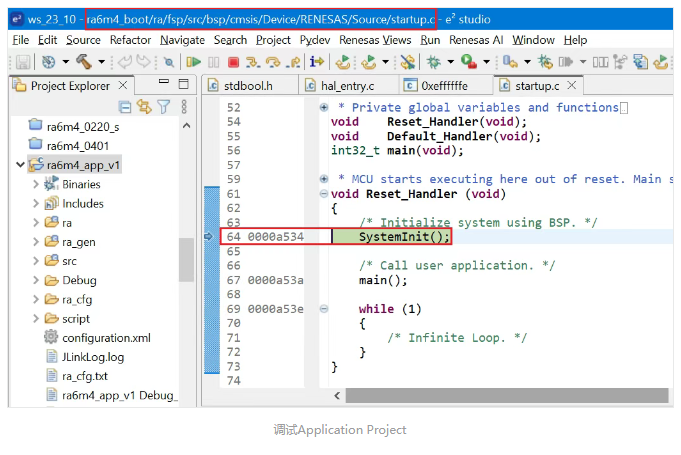Viewport: 681px width, 455px height.
Task: Maximize the Project Explorer panel
Action: click(x=184, y=84)
